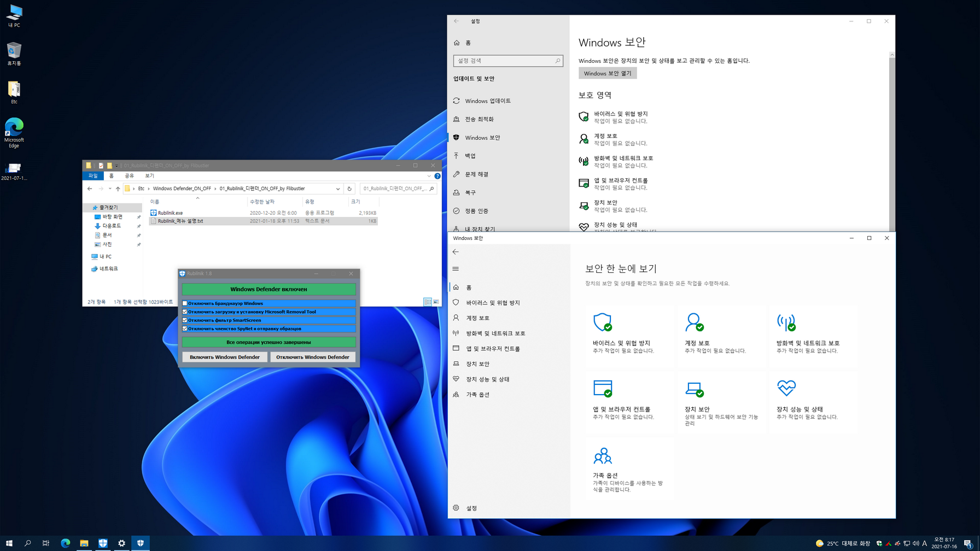Click Отключить Windows Defender button
The height and width of the screenshot is (551, 980).
pyautogui.click(x=312, y=357)
